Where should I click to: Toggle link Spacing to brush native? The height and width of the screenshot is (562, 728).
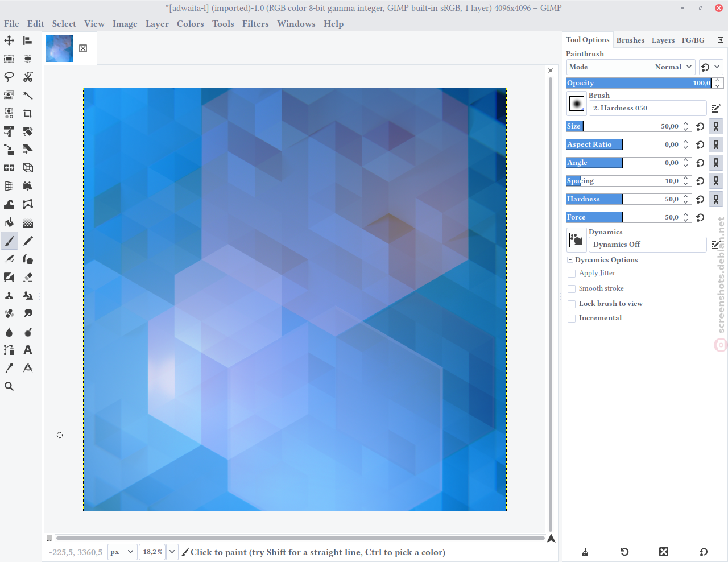click(716, 181)
